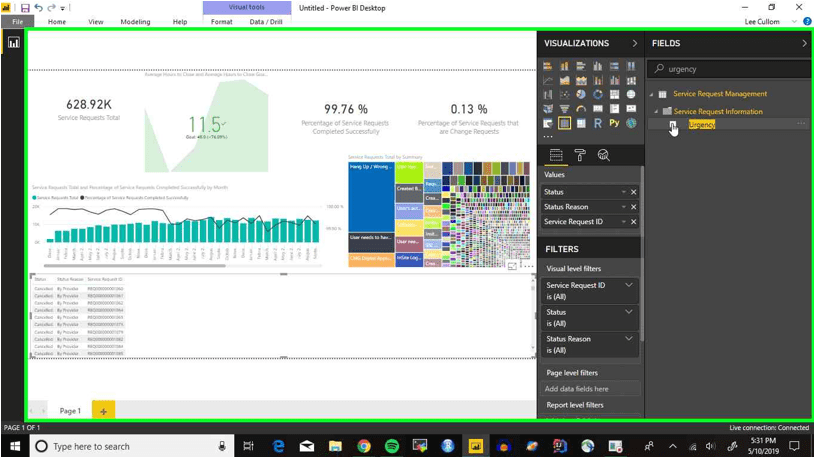Click the column chart's horizontal scrollbar
This screenshot has width=817, height=458.
pos(135,266)
